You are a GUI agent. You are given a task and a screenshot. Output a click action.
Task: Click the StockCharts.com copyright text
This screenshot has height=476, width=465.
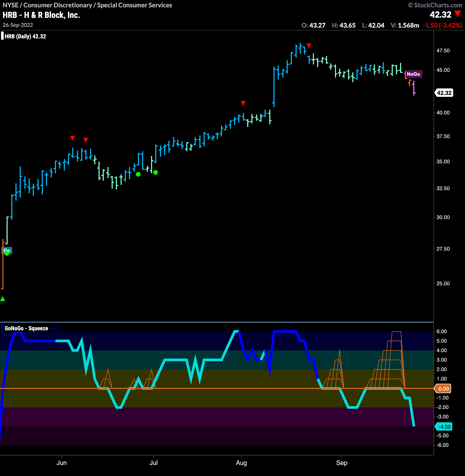click(435, 5)
